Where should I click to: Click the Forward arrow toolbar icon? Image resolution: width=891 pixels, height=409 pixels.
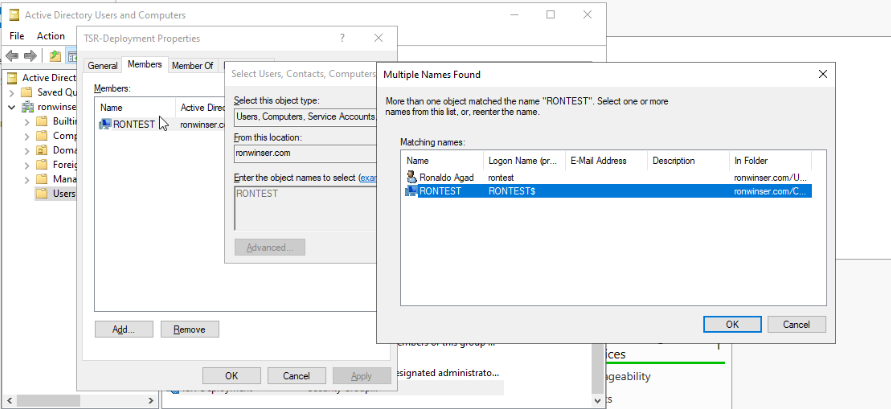click(x=30, y=55)
